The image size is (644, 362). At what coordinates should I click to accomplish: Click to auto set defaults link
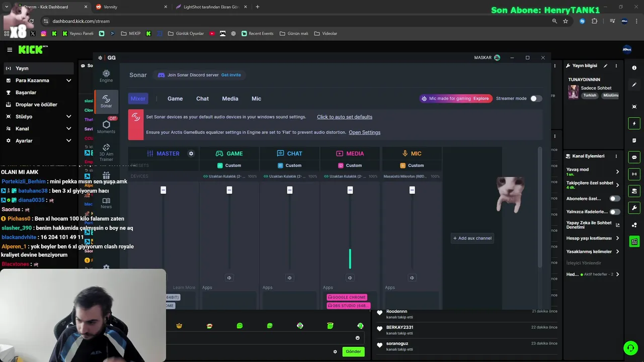click(x=345, y=117)
